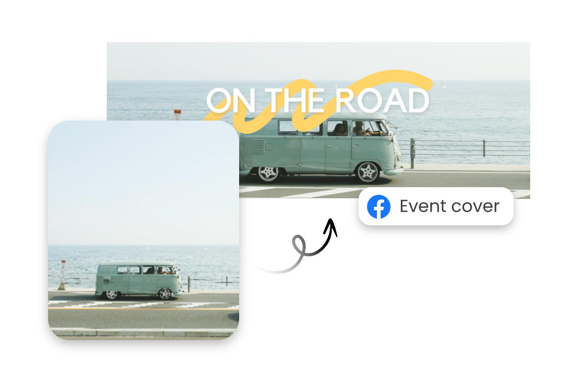Click the Facebook logo icon
Screen dimensions: 588x392
pyautogui.click(x=379, y=207)
